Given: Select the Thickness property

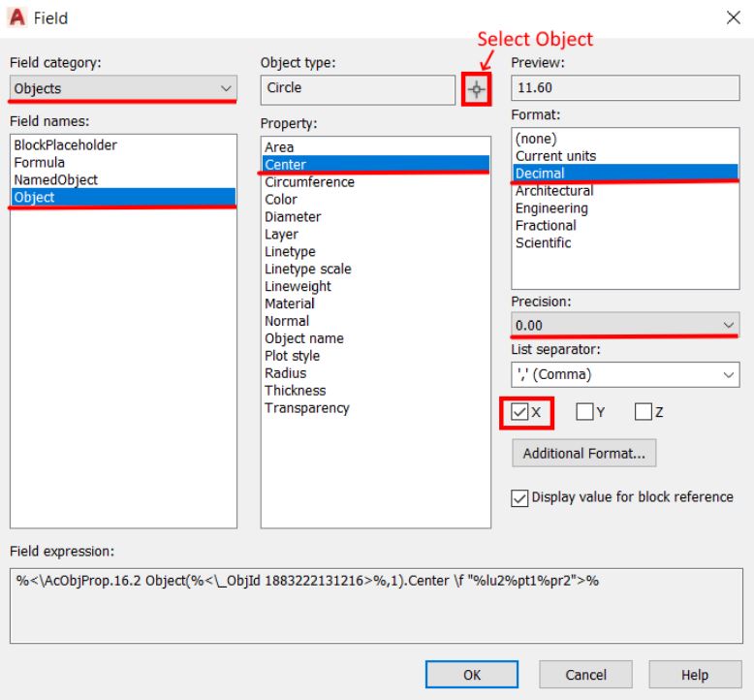Looking at the screenshot, I should pos(376,390).
